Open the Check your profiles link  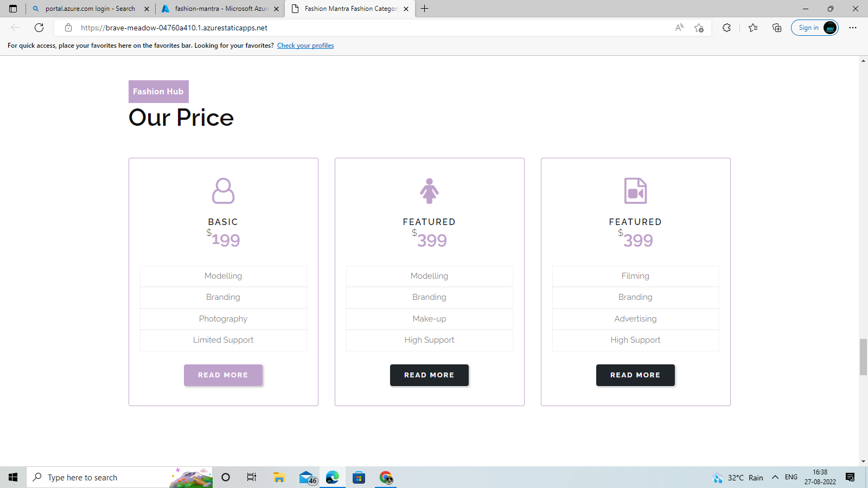pos(305,46)
